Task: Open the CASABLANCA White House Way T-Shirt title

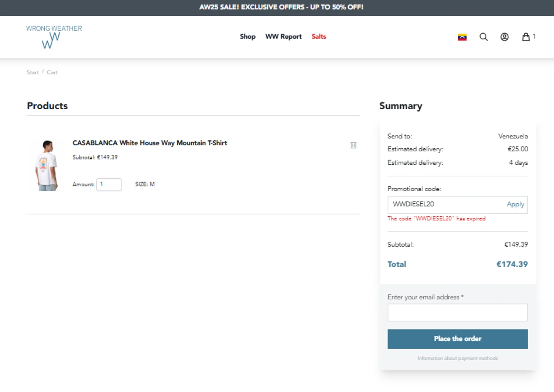Action: click(x=150, y=143)
